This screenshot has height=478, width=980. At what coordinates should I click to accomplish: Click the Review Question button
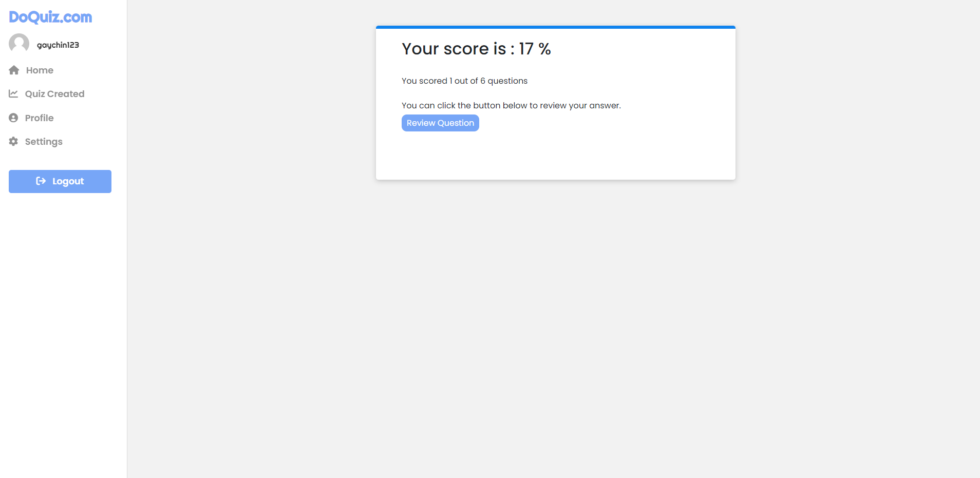[x=440, y=123]
